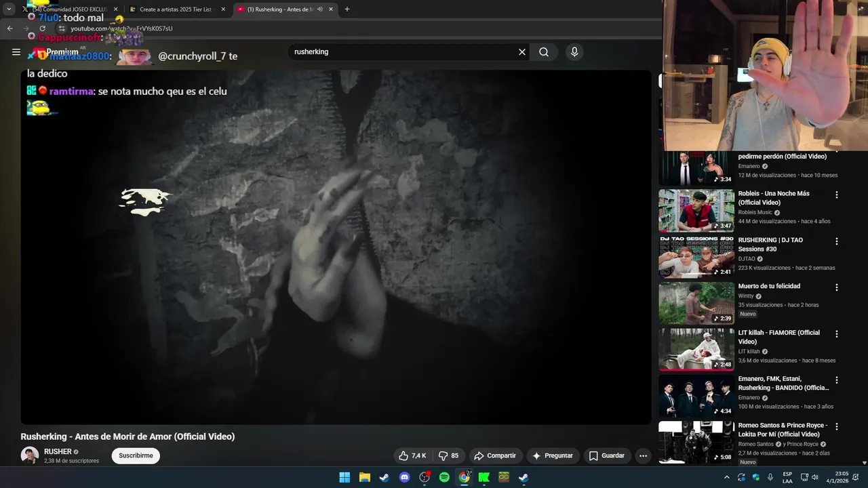868x488 pixels.
Task: Open Emanero channel under pedirme perdón
Action: pos(749,166)
